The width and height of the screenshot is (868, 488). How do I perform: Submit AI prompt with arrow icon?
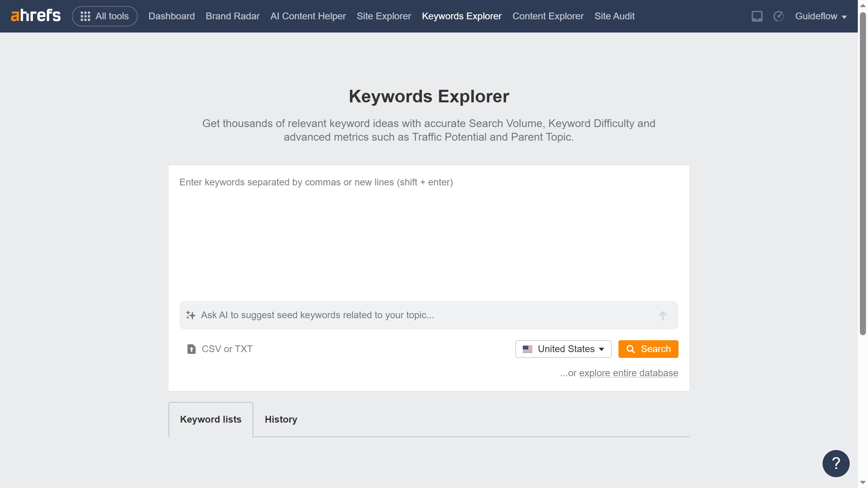[663, 316]
